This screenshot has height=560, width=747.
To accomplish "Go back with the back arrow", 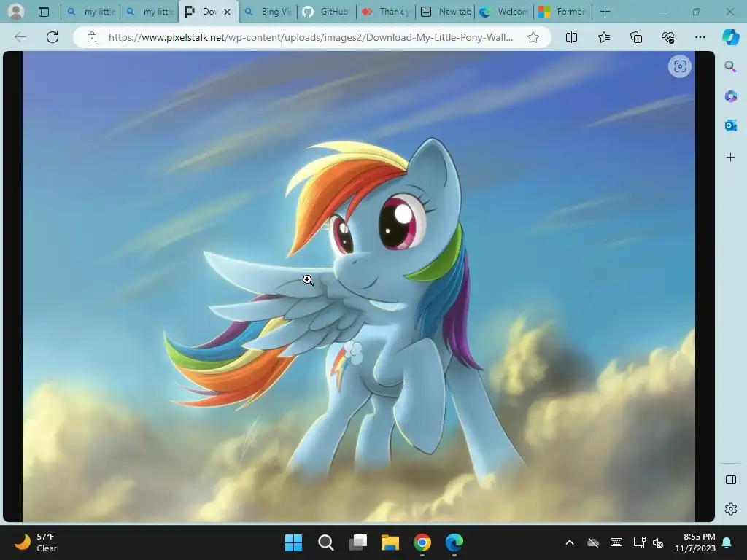I will point(20,37).
